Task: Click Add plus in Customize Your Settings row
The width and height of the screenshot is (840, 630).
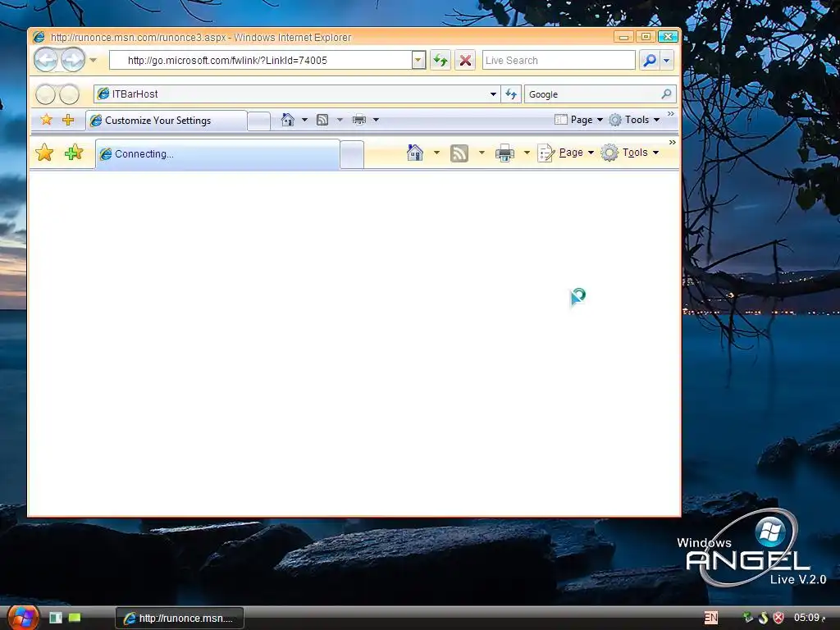Action: pos(68,120)
